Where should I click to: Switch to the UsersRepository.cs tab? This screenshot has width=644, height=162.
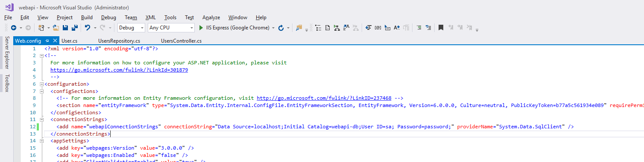[119, 41]
